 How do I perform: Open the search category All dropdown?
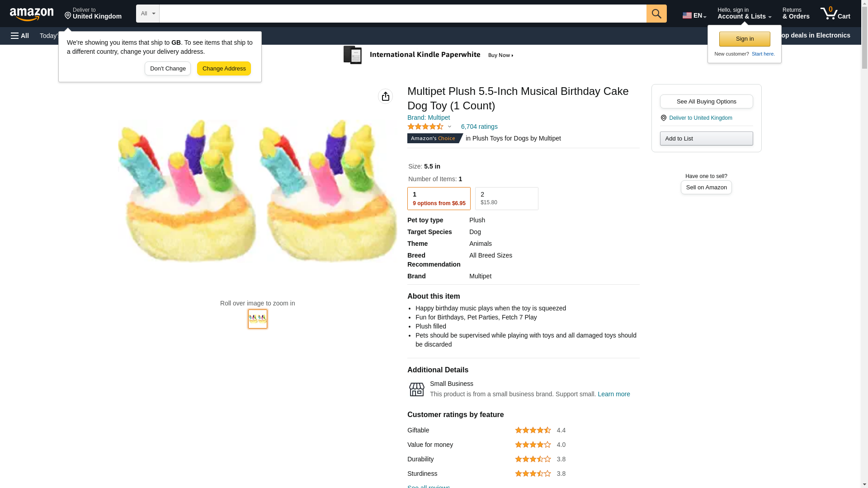[x=147, y=14]
